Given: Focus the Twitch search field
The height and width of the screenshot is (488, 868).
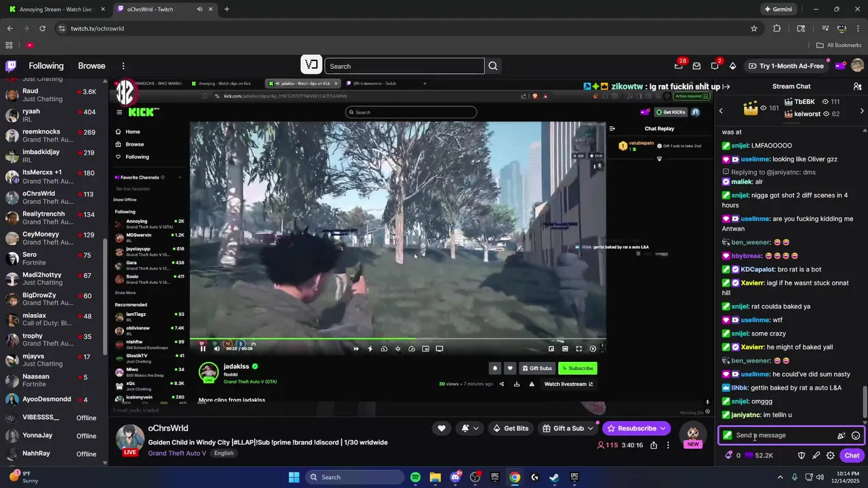Looking at the screenshot, I should (x=404, y=66).
